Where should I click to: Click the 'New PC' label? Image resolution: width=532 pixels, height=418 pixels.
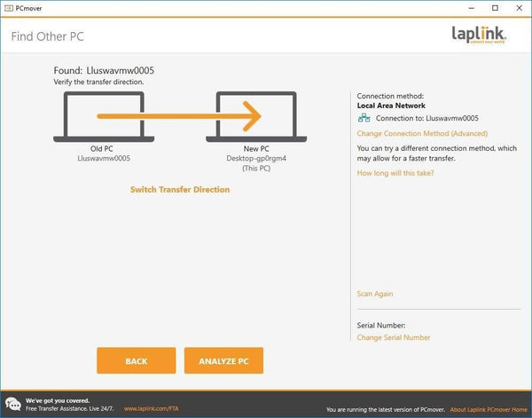pyautogui.click(x=256, y=149)
